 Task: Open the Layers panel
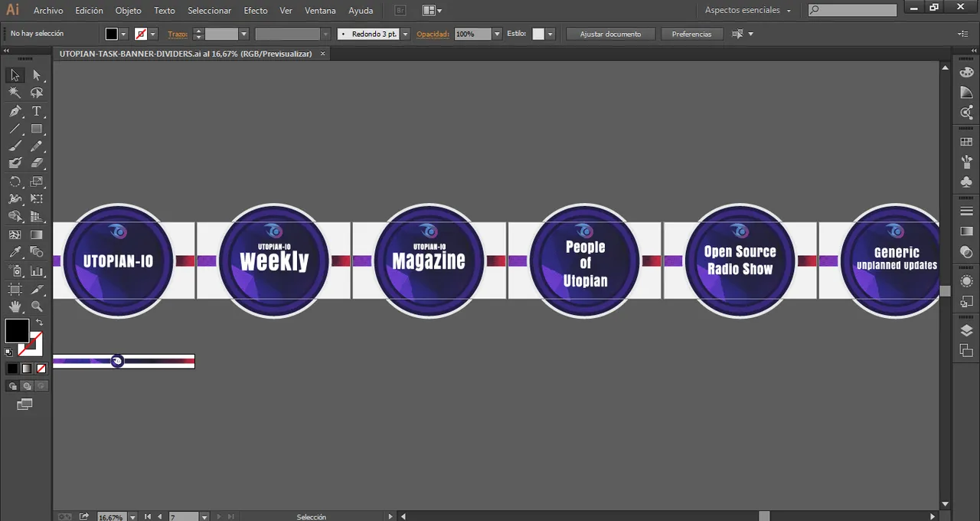coord(966,330)
